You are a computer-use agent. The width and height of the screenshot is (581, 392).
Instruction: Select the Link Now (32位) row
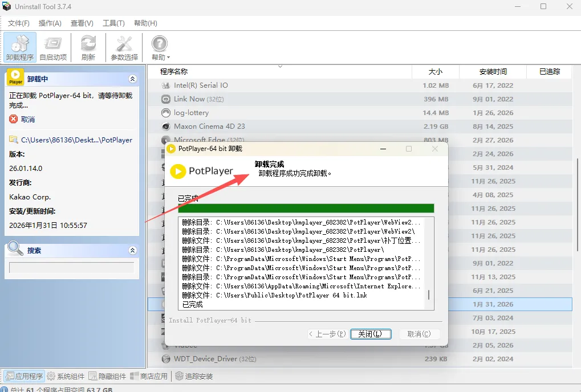tap(360, 99)
